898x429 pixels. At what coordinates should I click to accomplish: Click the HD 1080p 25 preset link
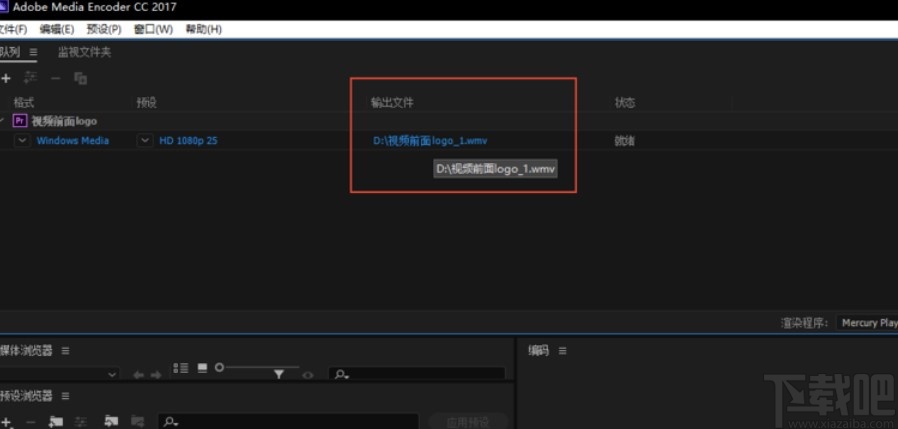tap(188, 140)
